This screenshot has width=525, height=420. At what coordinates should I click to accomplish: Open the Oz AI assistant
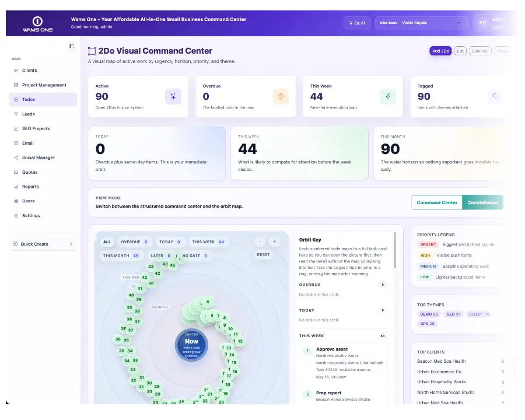(357, 23)
